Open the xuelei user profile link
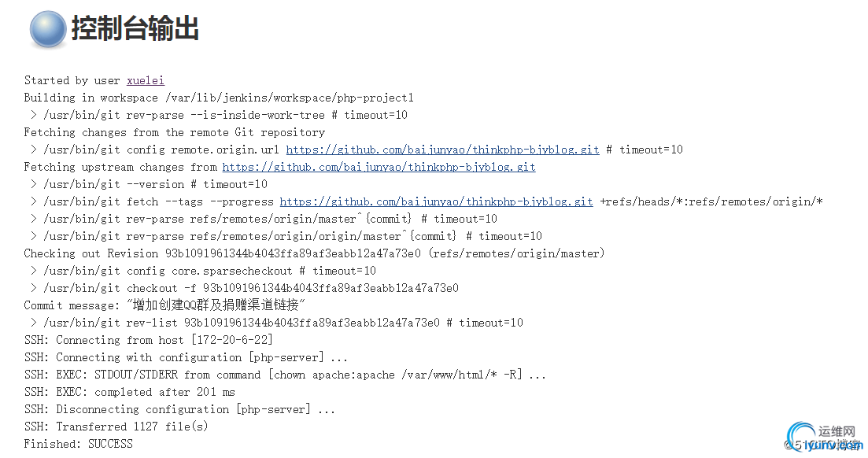Screen dimensions: 868x458 (145, 80)
